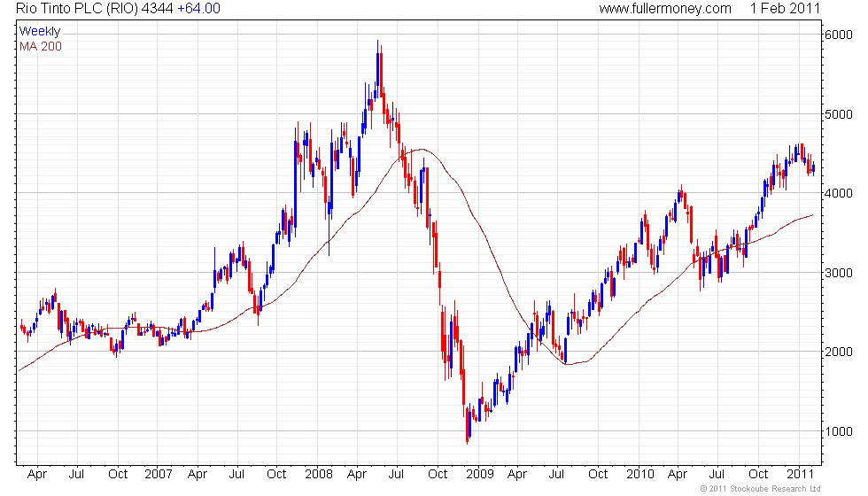Click the copyright text 'Stockcube Research Ltd'
The height and width of the screenshot is (496, 868).
click(775, 489)
